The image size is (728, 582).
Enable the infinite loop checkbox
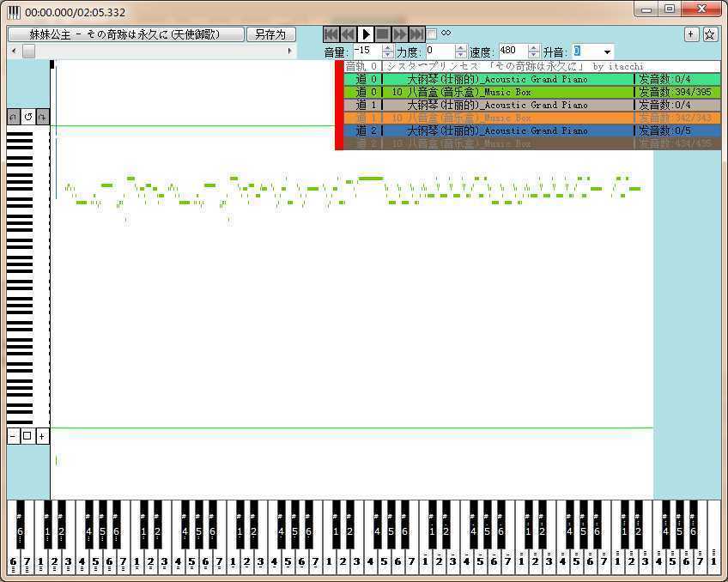coord(431,33)
